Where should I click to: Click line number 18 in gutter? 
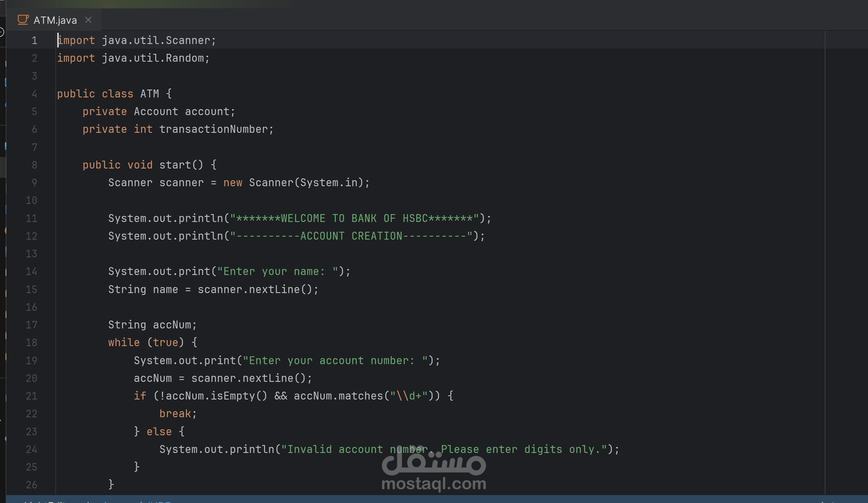pyautogui.click(x=32, y=342)
